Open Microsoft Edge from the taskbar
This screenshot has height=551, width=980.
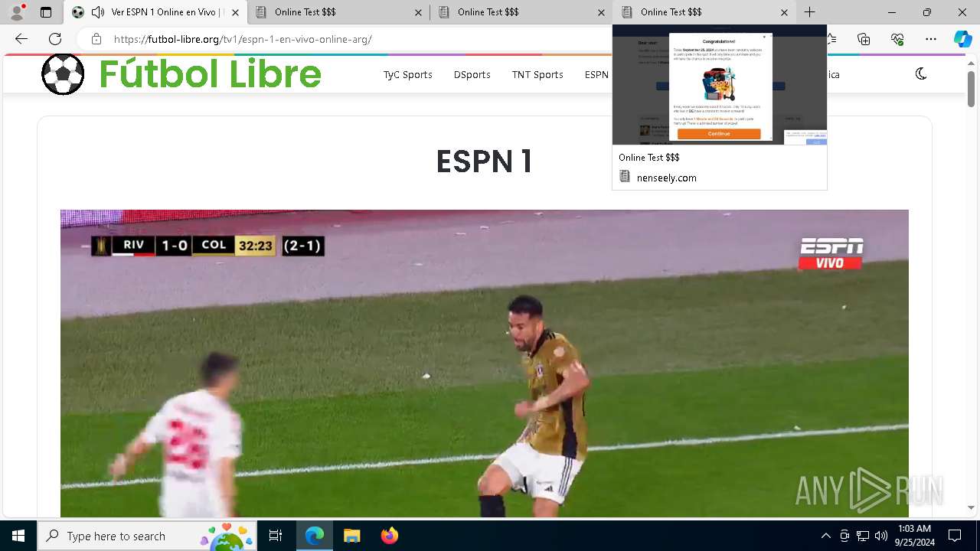[315, 536]
